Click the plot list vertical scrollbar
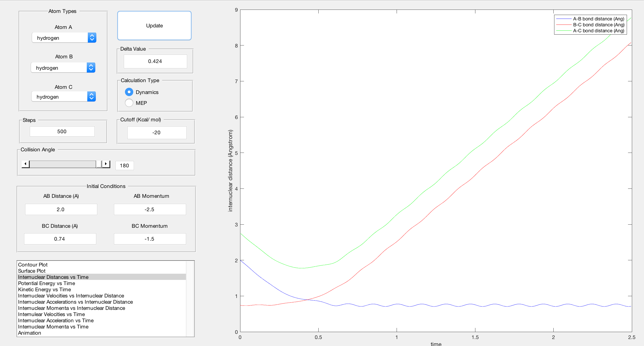The height and width of the screenshot is (346, 644). (190, 299)
